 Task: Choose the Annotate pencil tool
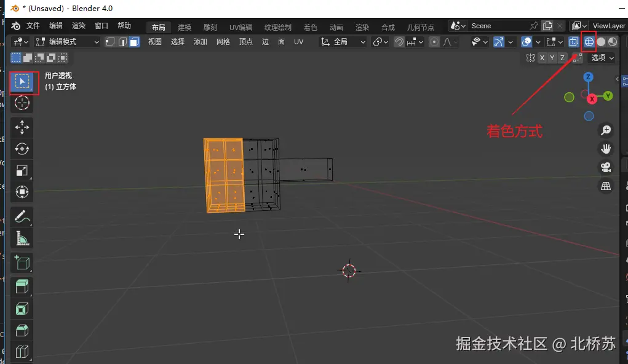(x=22, y=216)
